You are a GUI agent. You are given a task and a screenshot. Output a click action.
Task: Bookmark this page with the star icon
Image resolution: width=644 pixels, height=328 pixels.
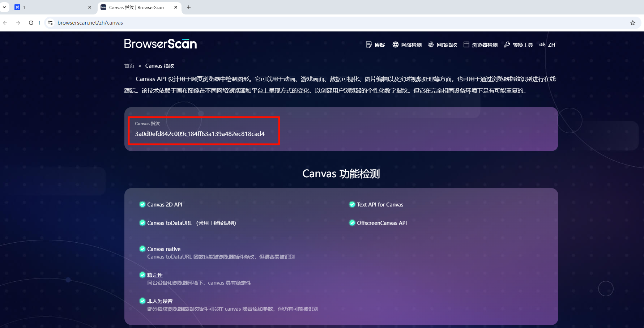pos(633,23)
